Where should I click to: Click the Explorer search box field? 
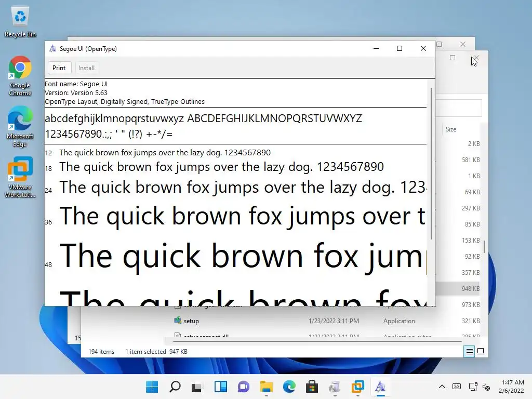(x=458, y=108)
